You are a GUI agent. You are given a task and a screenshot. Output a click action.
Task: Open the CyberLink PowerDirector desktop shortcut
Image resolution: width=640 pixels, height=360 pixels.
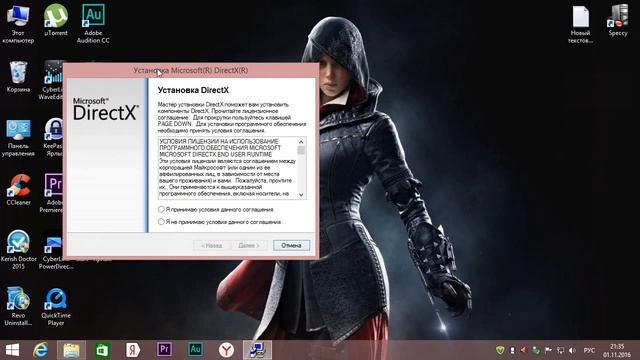[53, 252]
